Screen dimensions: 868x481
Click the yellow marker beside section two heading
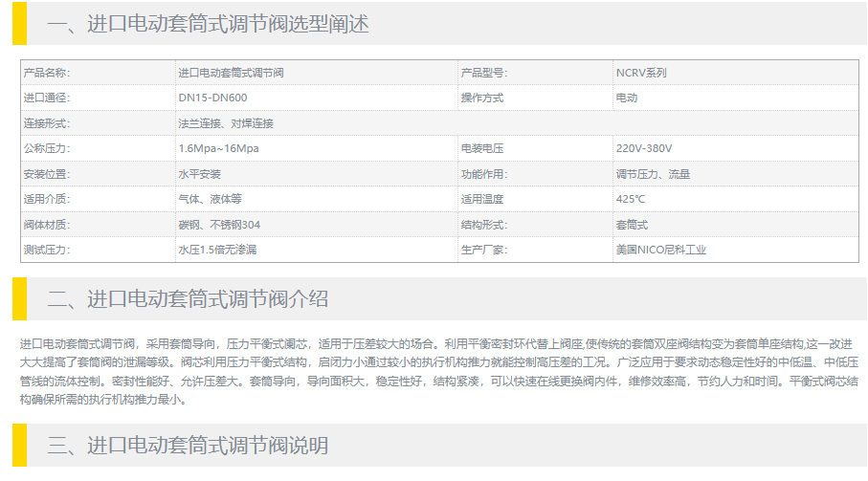19,298
